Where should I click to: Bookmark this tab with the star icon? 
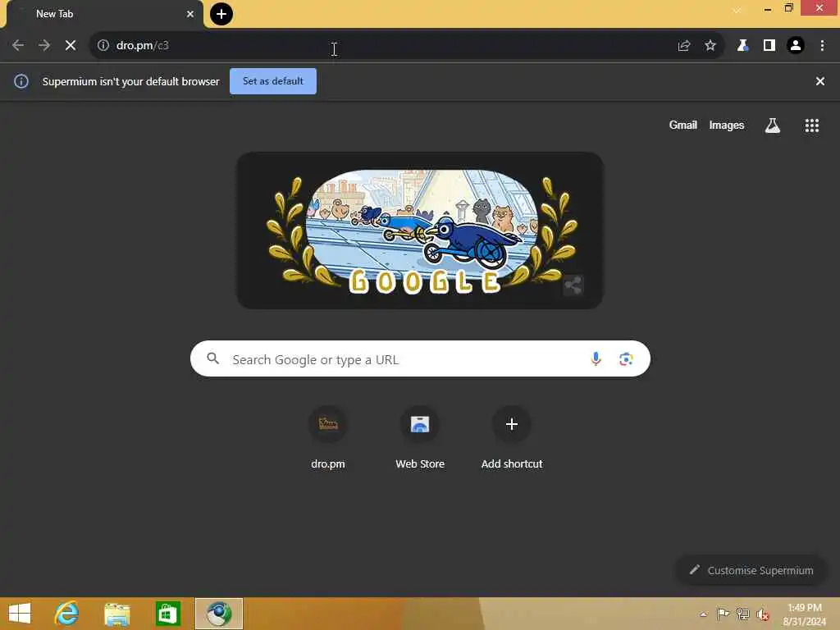coord(710,46)
